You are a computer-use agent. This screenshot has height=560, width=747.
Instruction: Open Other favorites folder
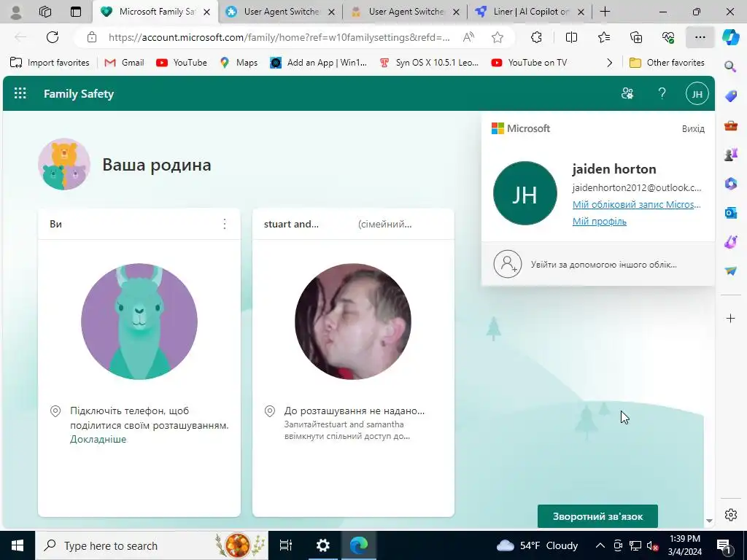point(667,63)
